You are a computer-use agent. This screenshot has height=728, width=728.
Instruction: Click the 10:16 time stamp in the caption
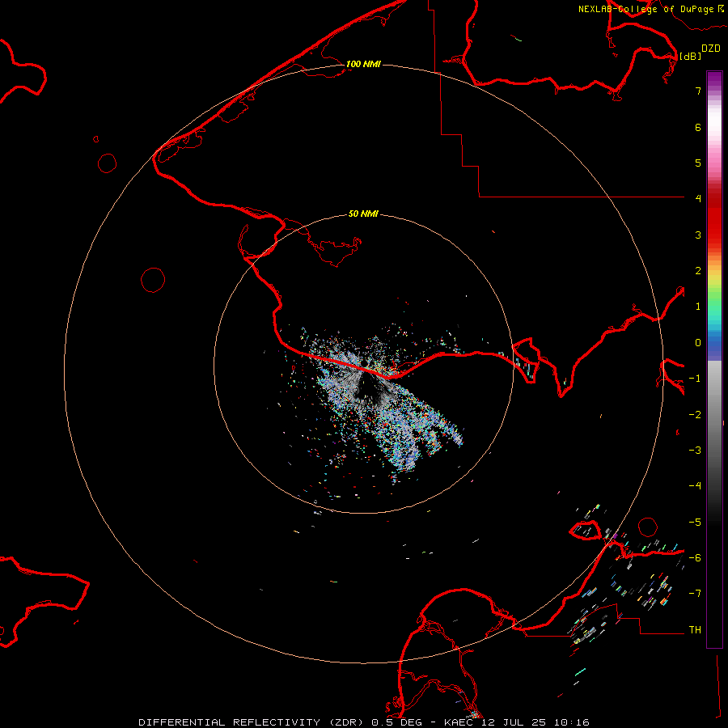572,722
